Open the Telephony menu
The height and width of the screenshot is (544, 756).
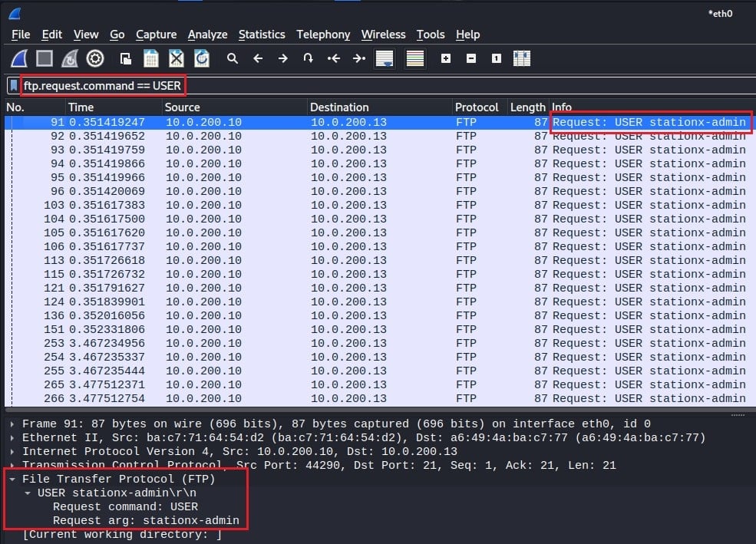point(323,35)
